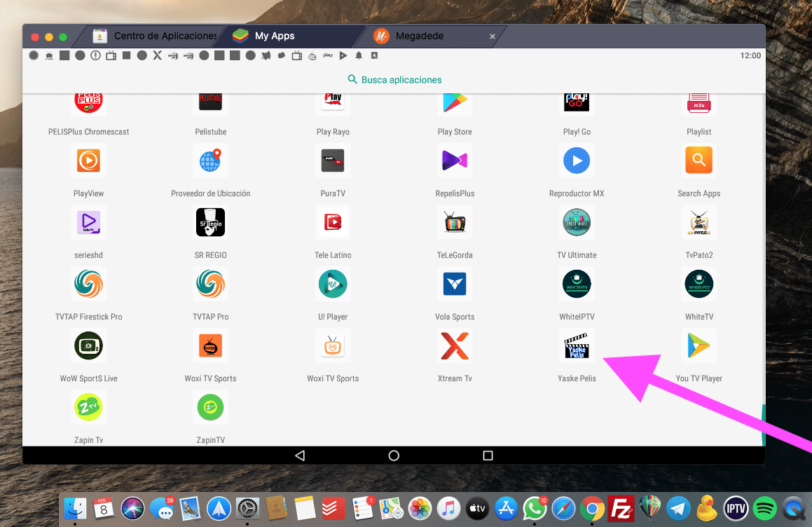Launch the Xtream Tv app
Image resolution: width=812 pixels, height=527 pixels.
coord(455,346)
